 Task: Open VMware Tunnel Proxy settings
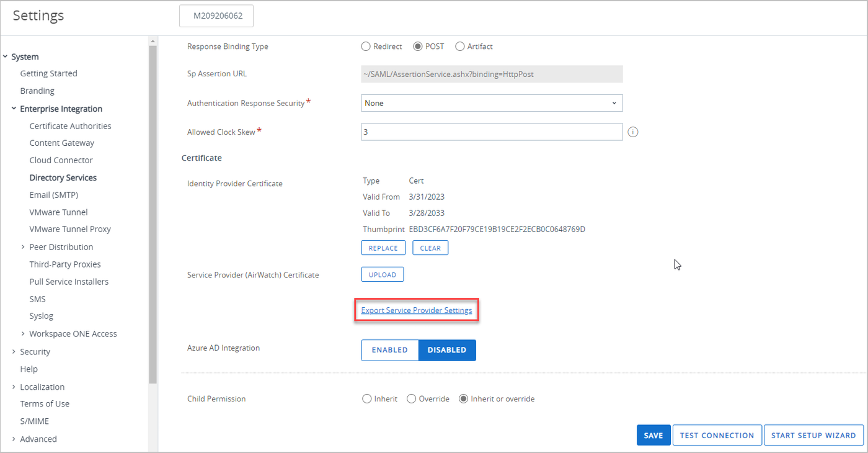pos(70,229)
